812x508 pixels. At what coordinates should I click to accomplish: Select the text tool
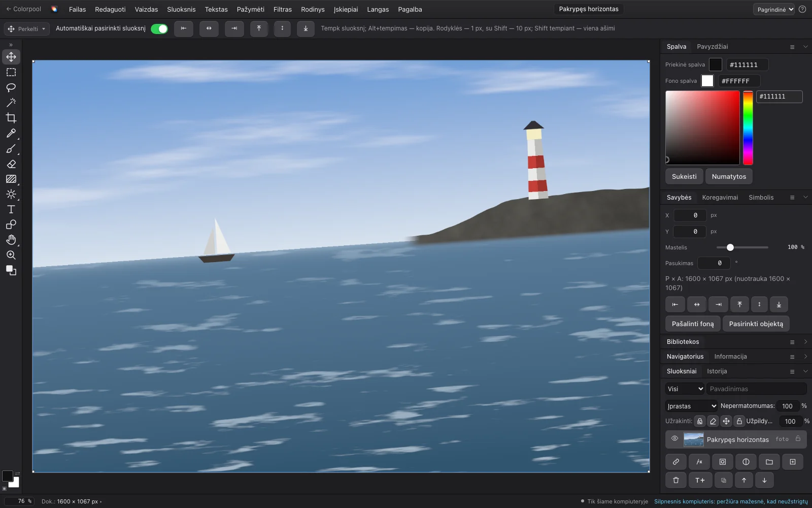[11, 209]
